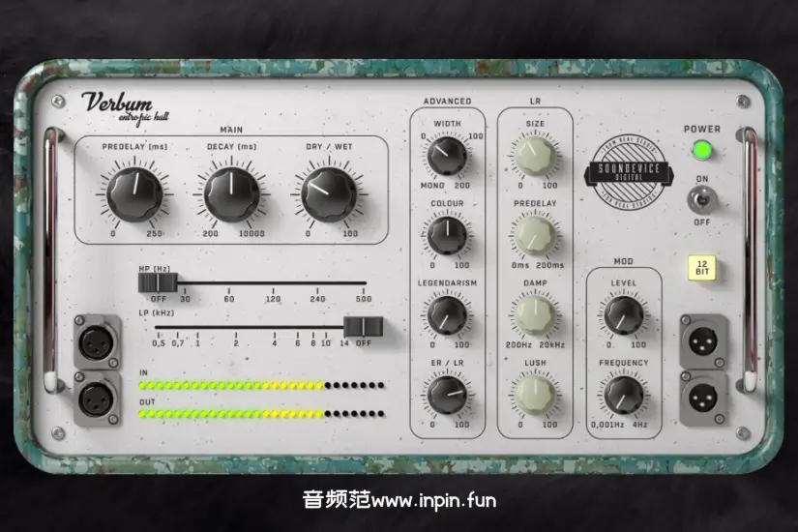Click the DECAY (ms) knob
The height and width of the screenshot is (532, 798).
[x=231, y=194]
